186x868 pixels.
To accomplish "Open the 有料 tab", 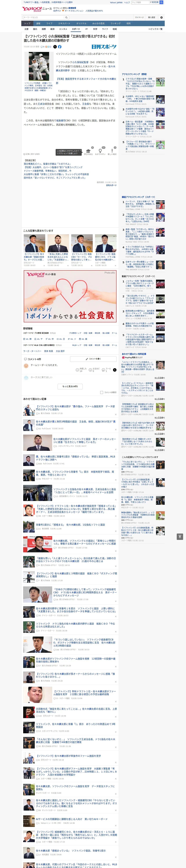I will point(128,24).
